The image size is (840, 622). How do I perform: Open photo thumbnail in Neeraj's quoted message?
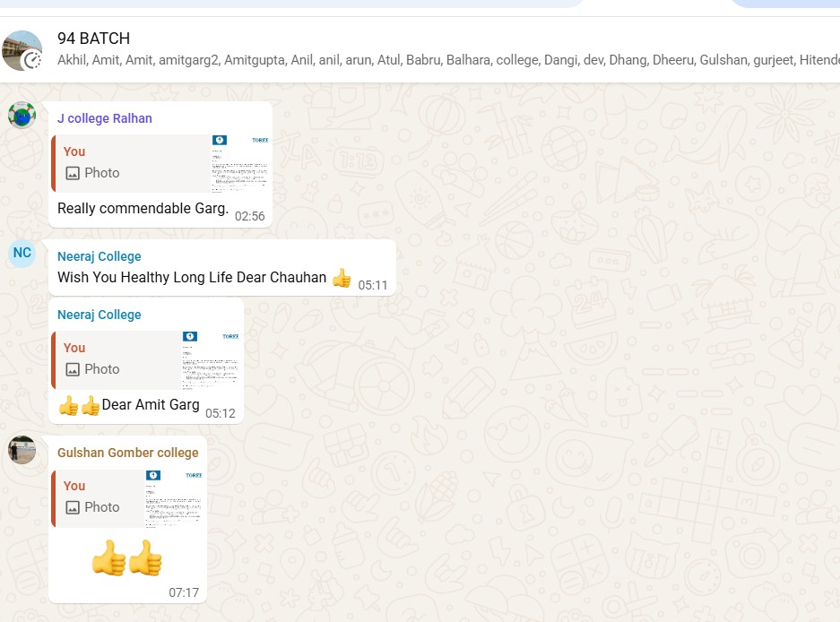coord(210,359)
